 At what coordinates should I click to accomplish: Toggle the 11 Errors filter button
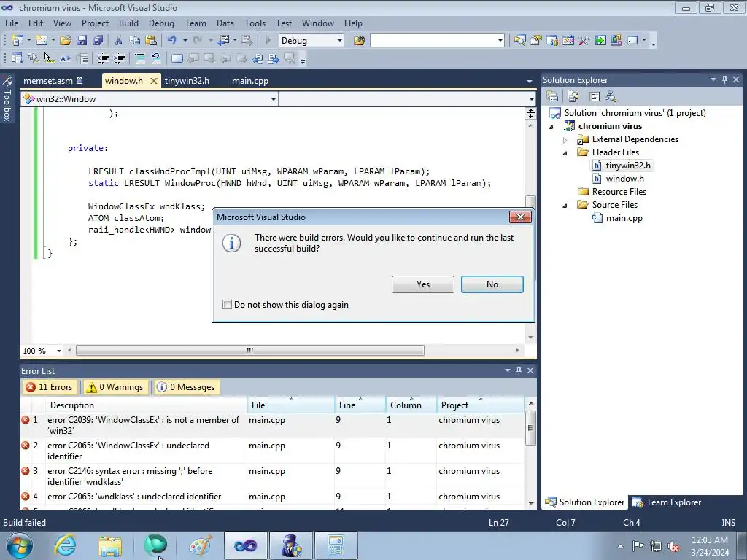[x=50, y=387]
